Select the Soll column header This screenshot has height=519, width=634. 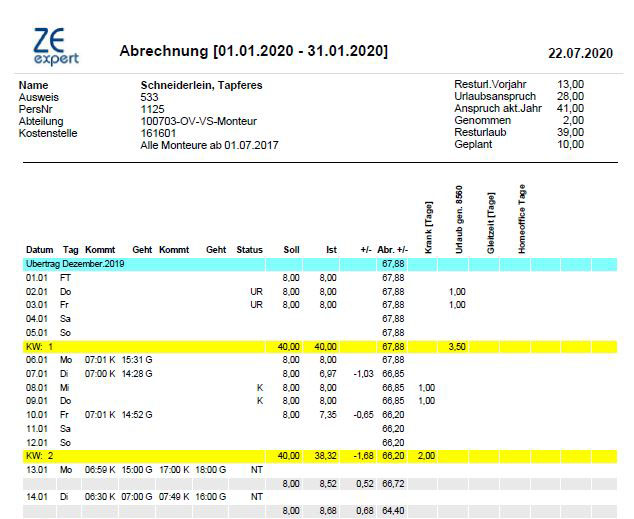[x=291, y=249]
